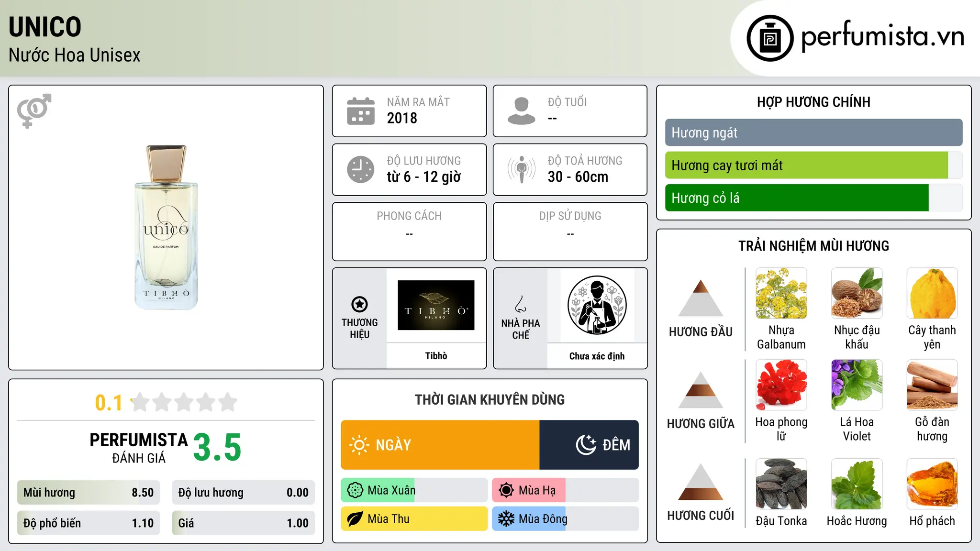Click the Mùi hương 8.50 score row
This screenshot has width=980, height=551.
coord(89,493)
